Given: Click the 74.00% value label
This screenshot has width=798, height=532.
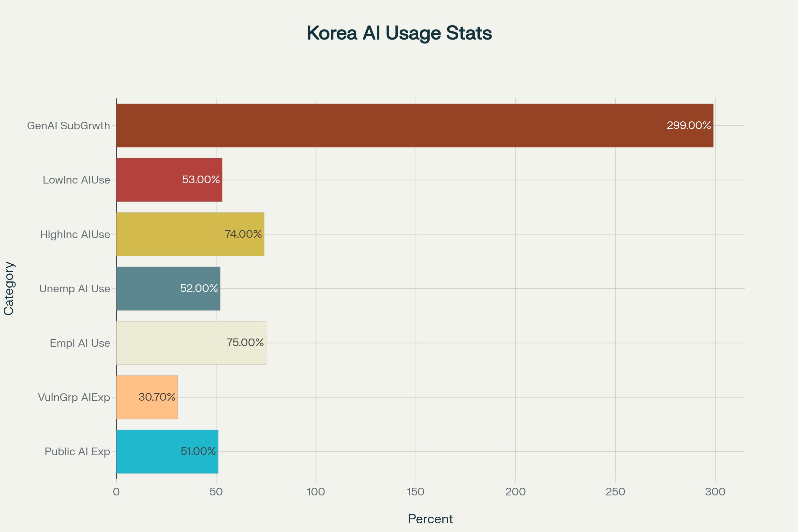Looking at the screenshot, I should 243,234.
